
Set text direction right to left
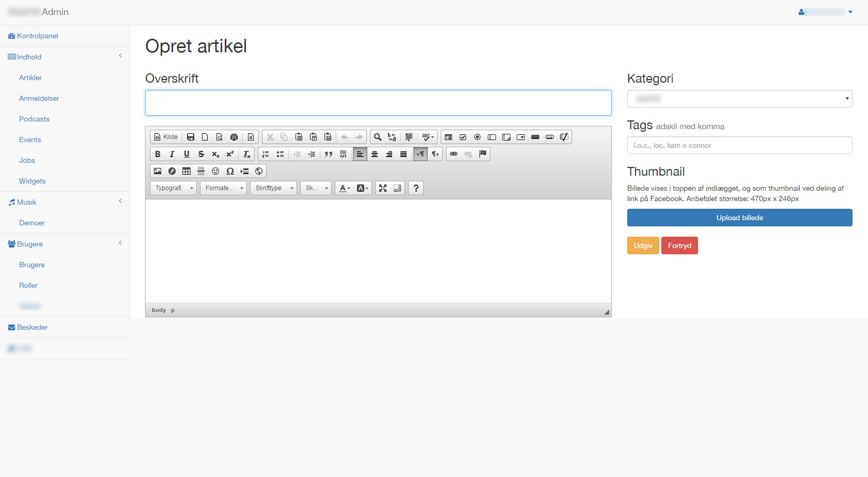point(435,154)
